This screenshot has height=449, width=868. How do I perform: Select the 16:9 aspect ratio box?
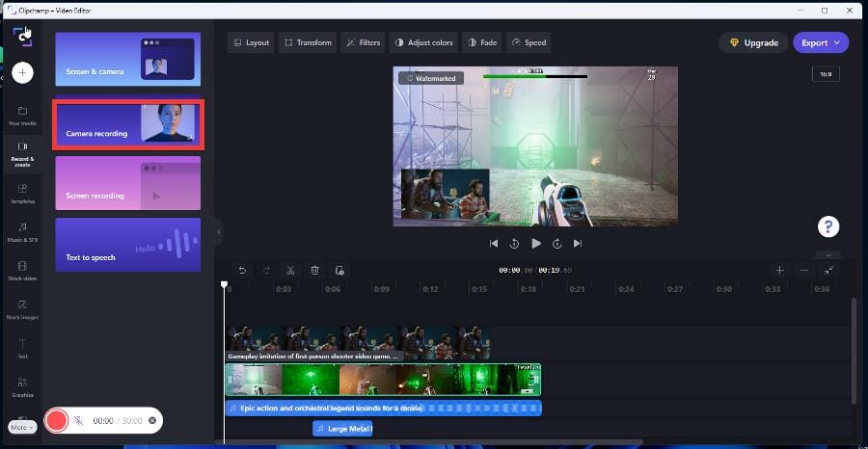pyautogui.click(x=826, y=74)
